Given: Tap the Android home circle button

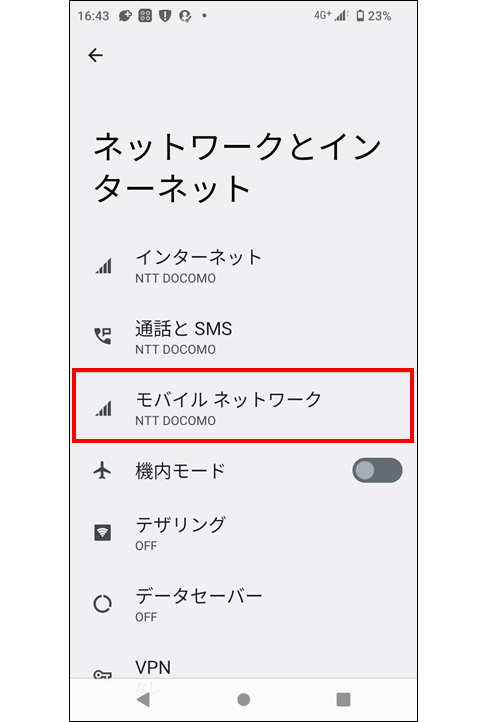Looking at the screenshot, I should point(244,699).
